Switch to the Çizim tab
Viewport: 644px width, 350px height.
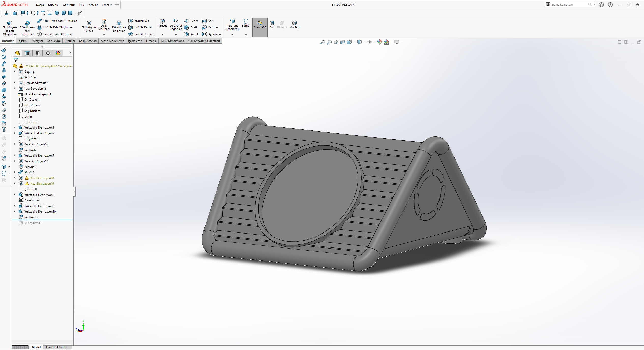coord(23,41)
